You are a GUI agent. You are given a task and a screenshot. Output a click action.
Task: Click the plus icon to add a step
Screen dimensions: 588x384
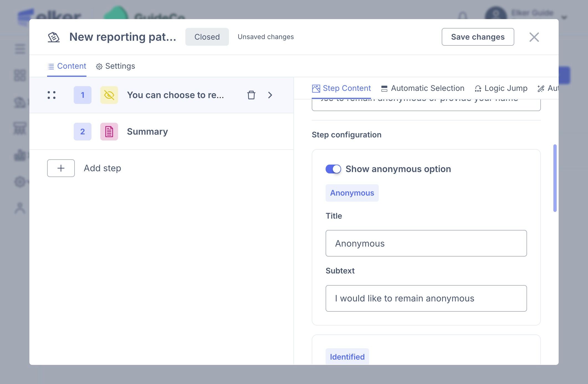point(61,168)
